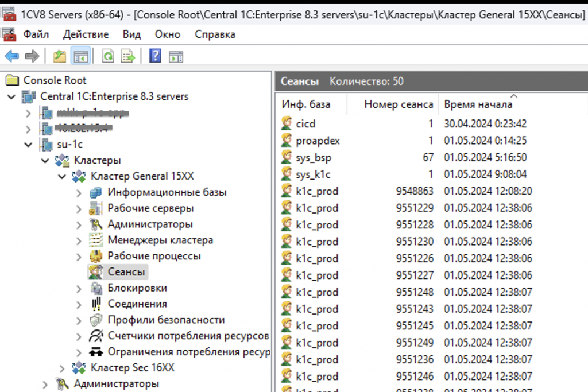Select the sys_k1c session row
The image size is (588, 392).
coord(433,174)
